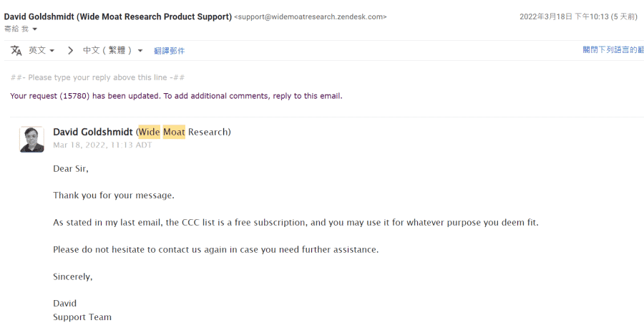
Task: Click the link to turn off translation for this language
Action: tap(613, 49)
